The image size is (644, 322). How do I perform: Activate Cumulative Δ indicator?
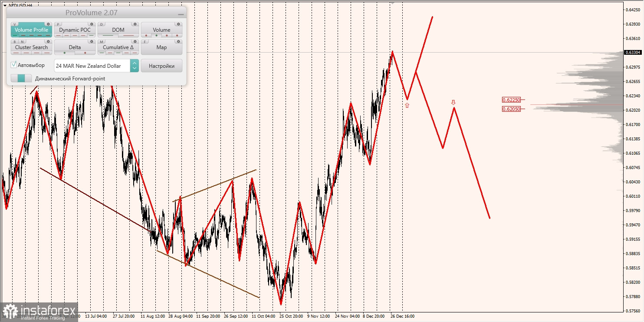point(118,47)
